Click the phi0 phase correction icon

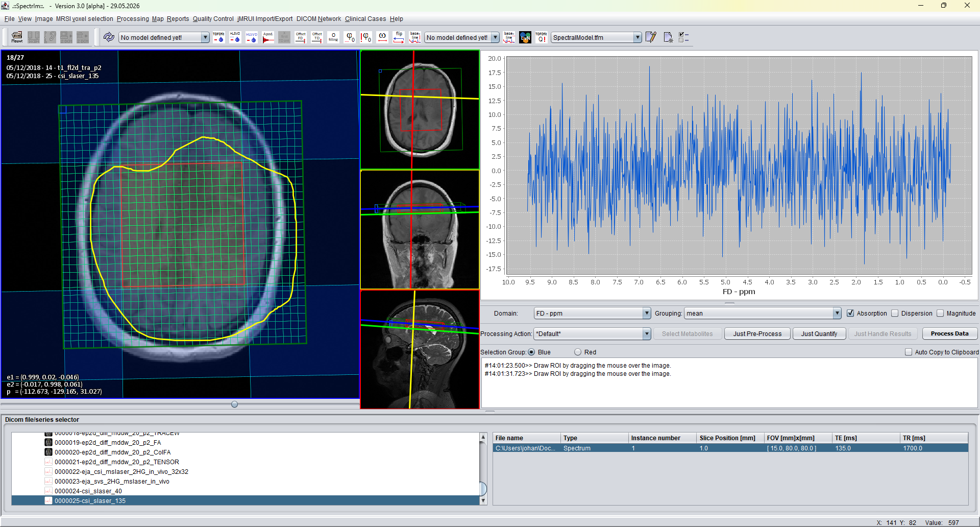point(350,37)
